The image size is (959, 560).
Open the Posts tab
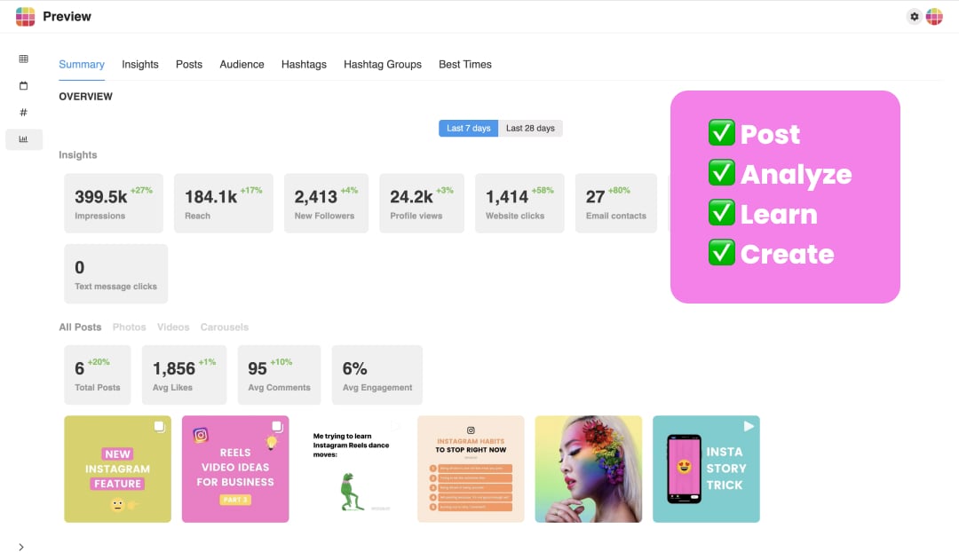[189, 64]
